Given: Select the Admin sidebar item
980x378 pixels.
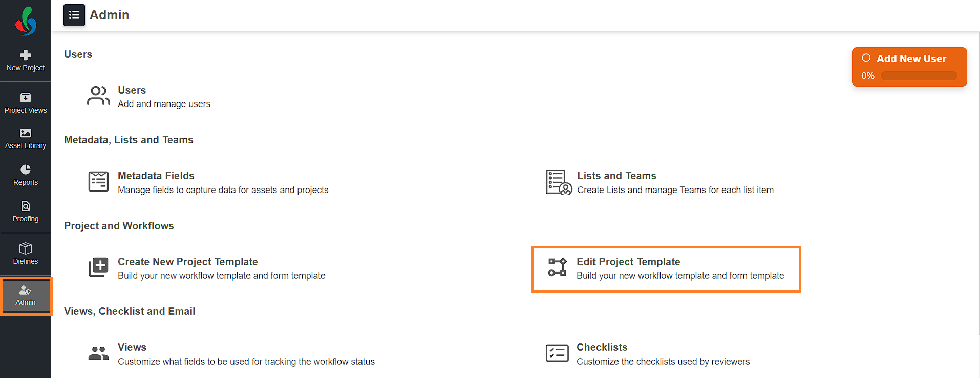Looking at the screenshot, I should tap(26, 296).
